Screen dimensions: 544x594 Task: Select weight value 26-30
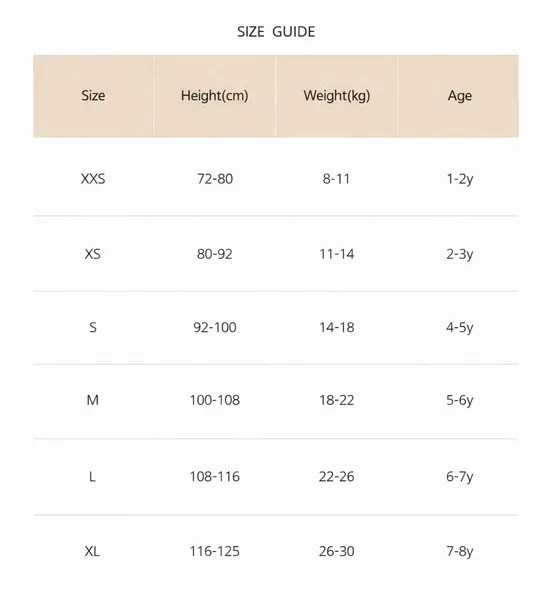(337, 551)
